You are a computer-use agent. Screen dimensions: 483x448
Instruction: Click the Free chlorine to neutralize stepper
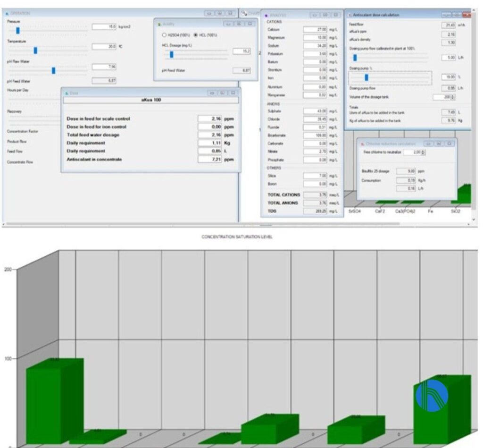pos(422,152)
